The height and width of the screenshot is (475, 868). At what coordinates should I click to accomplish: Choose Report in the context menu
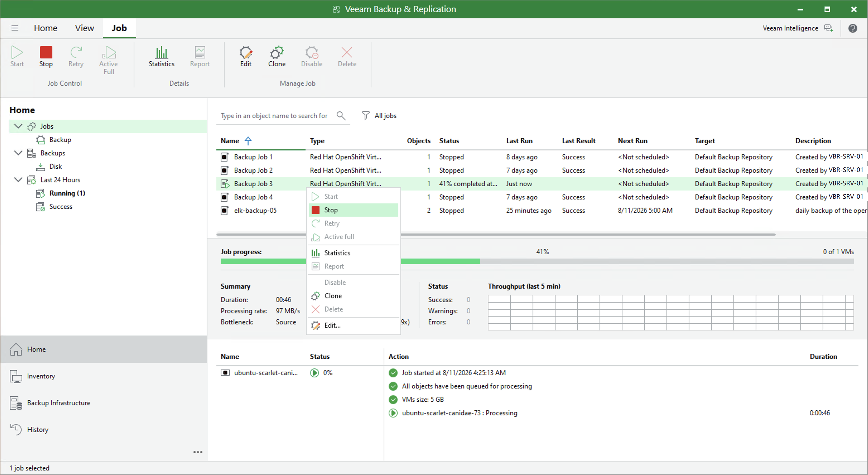(x=353, y=266)
